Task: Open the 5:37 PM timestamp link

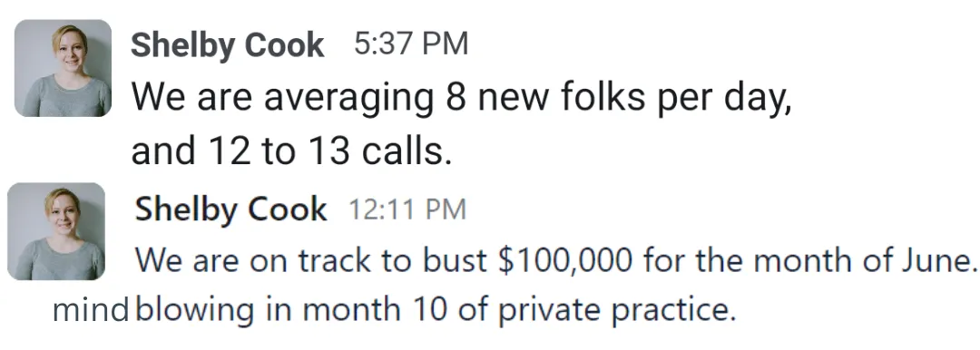Action: (x=411, y=44)
